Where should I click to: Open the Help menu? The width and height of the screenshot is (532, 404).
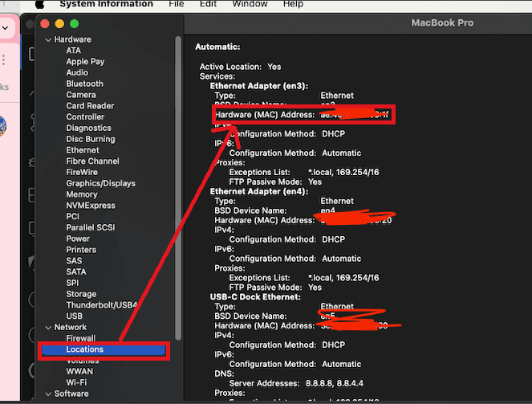[x=293, y=4]
